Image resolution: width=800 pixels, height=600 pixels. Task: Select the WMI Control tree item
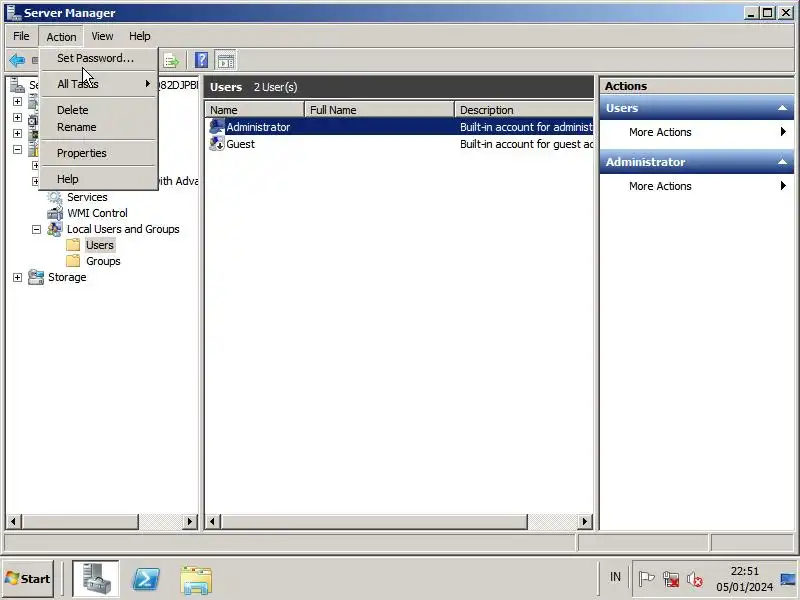pyautogui.click(x=97, y=213)
